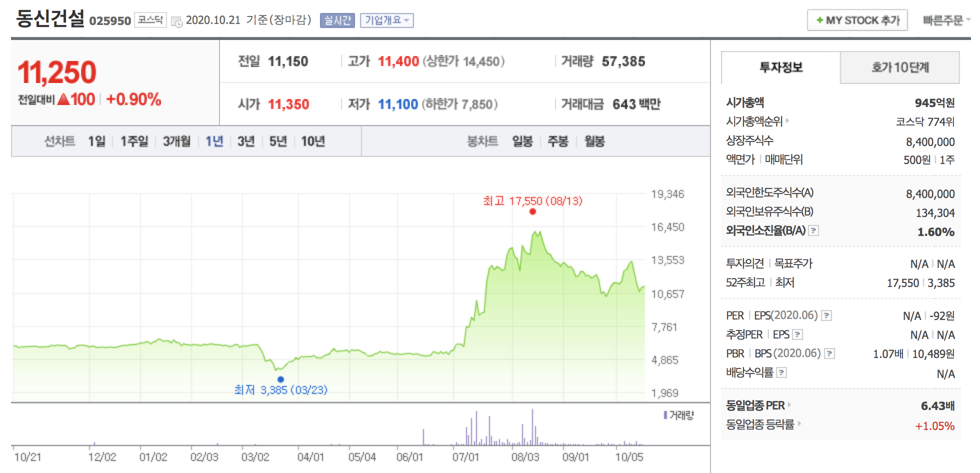Open help icon next to 외국인소진율(B/A)

click(814, 230)
